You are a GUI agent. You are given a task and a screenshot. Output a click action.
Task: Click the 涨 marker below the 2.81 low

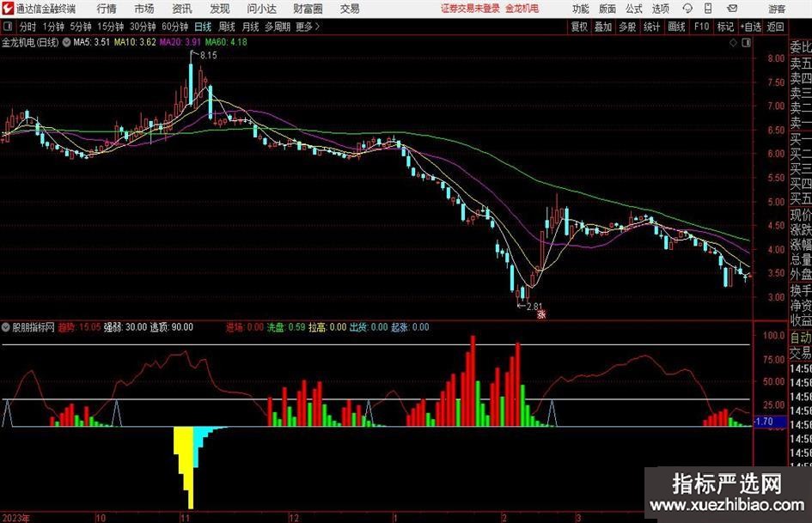(541, 313)
